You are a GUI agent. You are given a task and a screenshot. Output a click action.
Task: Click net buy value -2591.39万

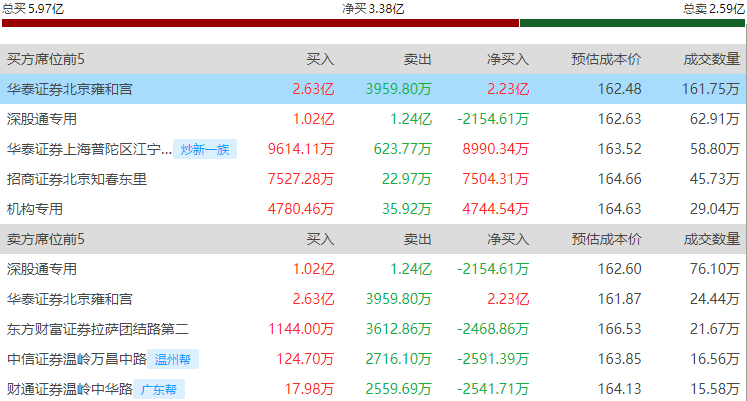(493, 359)
